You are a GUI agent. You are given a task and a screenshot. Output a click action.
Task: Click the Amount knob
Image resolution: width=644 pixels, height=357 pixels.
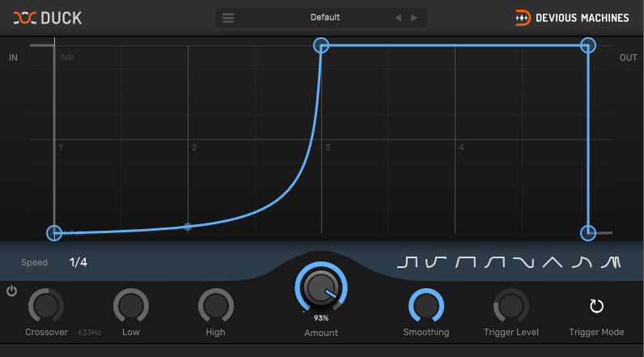[x=321, y=287]
